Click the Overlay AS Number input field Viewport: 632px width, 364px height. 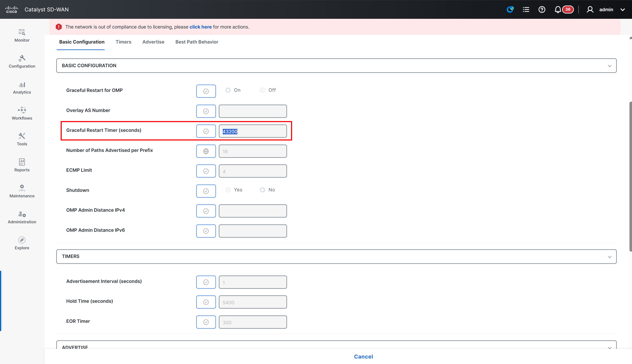point(253,111)
